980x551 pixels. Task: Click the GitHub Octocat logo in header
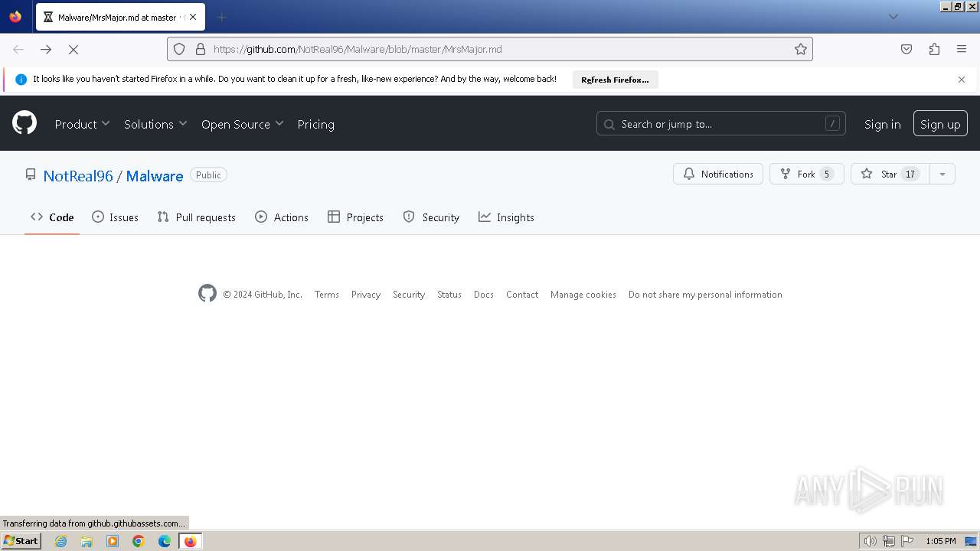click(24, 123)
